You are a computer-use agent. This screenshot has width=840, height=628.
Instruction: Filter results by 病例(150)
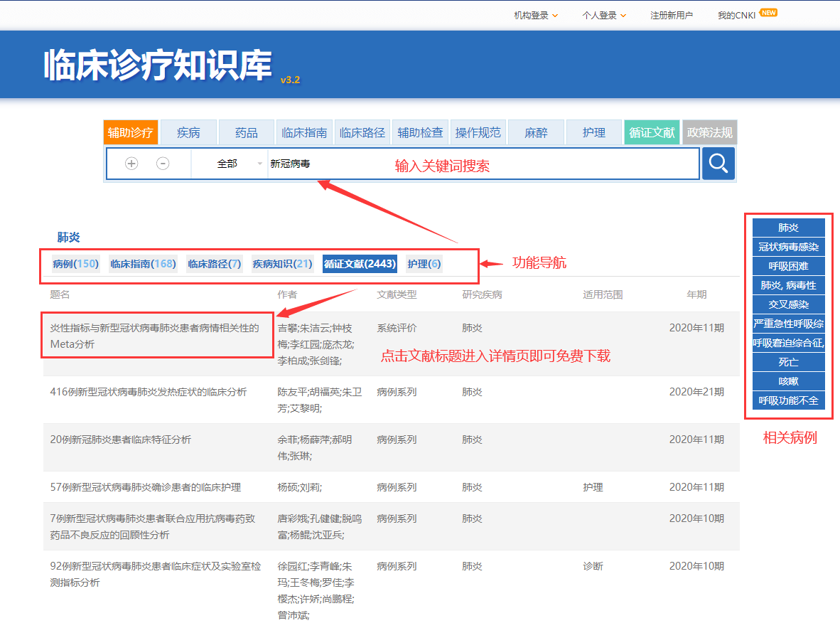click(x=75, y=264)
